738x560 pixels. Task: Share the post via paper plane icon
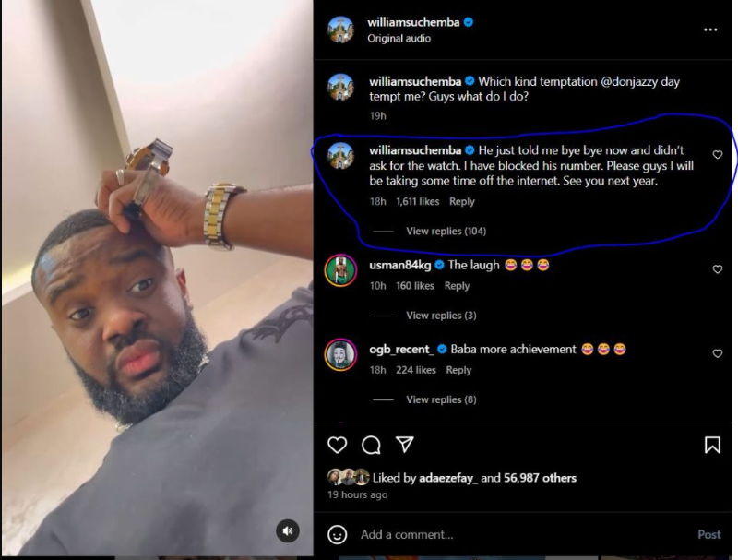(404, 446)
